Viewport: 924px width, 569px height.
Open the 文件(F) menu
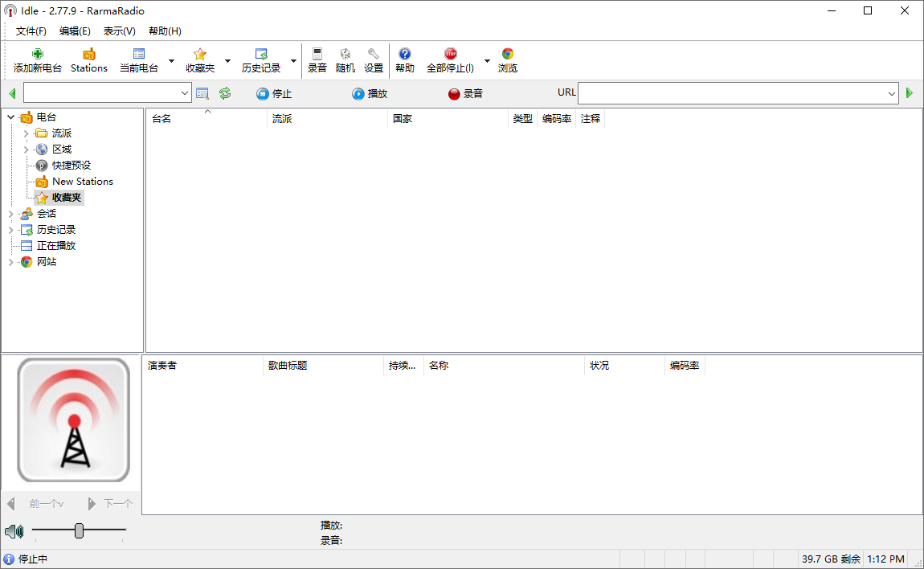click(31, 31)
